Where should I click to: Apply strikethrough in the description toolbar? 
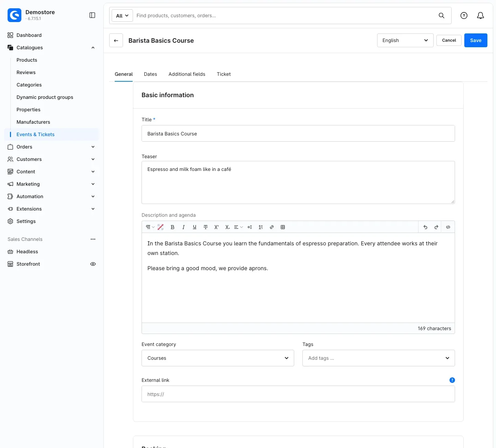(x=206, y=227)
